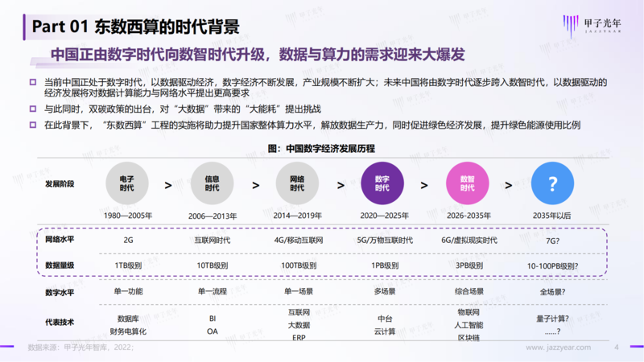Choose the pink 数智时代 circle
This screenshot has height=362, width=644.
pyautogui.click(x=468, y=184)
